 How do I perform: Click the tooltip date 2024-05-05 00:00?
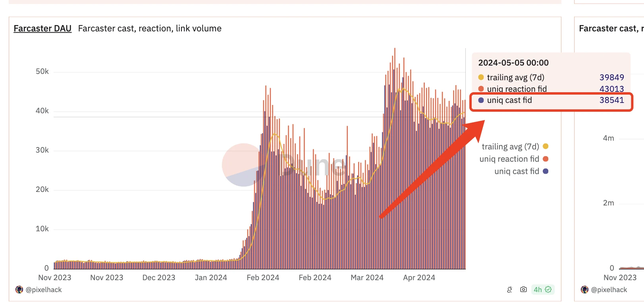(x=513, y=63)
